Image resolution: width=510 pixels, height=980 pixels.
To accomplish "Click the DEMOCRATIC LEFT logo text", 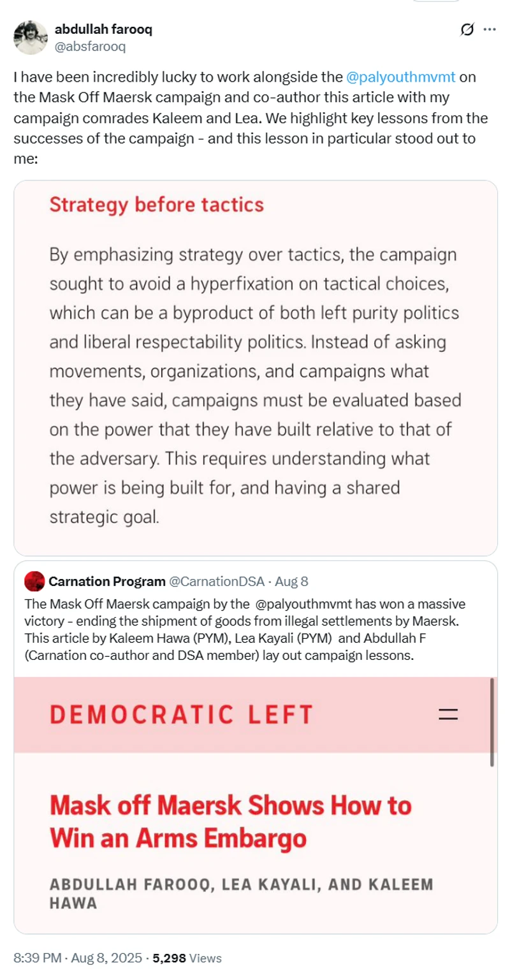I will tap(181, 715).
